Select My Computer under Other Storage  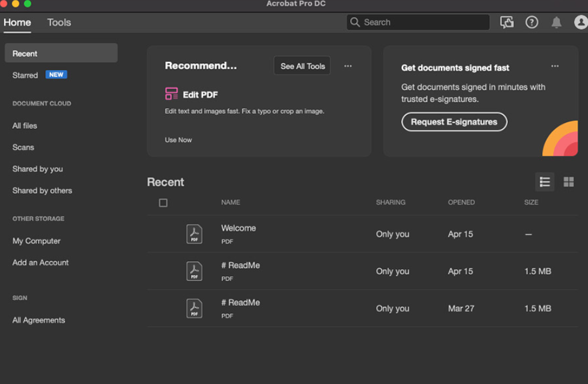37,241
